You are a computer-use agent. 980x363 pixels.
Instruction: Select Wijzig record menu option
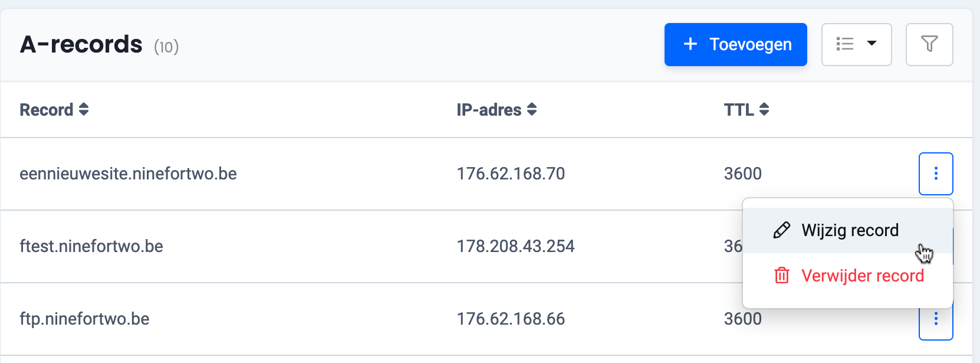pyautogui.click(x=849, y=230)
